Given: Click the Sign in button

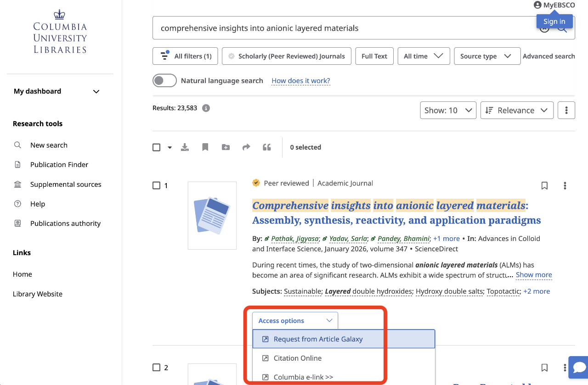Looking at the screenshot, I should click(554, 21).
